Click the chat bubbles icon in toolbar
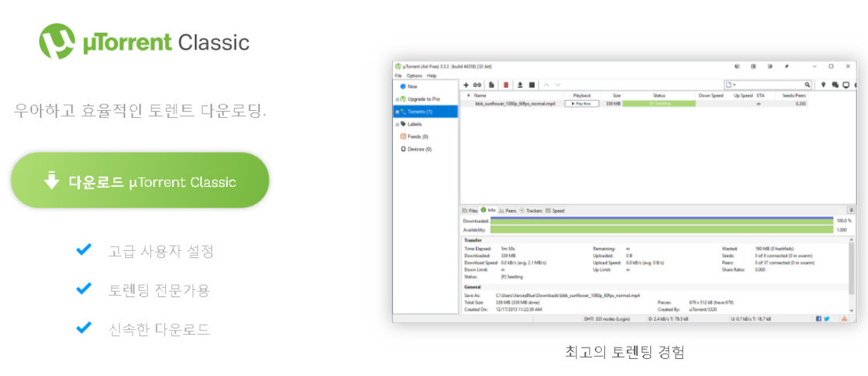The width and height of the screenshot is (868, 376). (835, 85)
